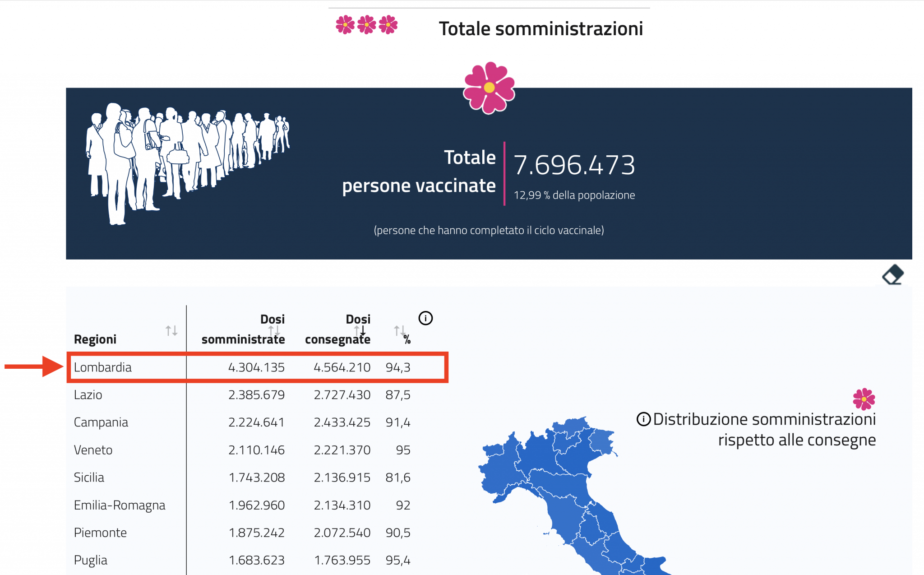This screenshot has height=575, width=924.
Task: Click the large pink flower logo
Action: [x=489, y=88]
